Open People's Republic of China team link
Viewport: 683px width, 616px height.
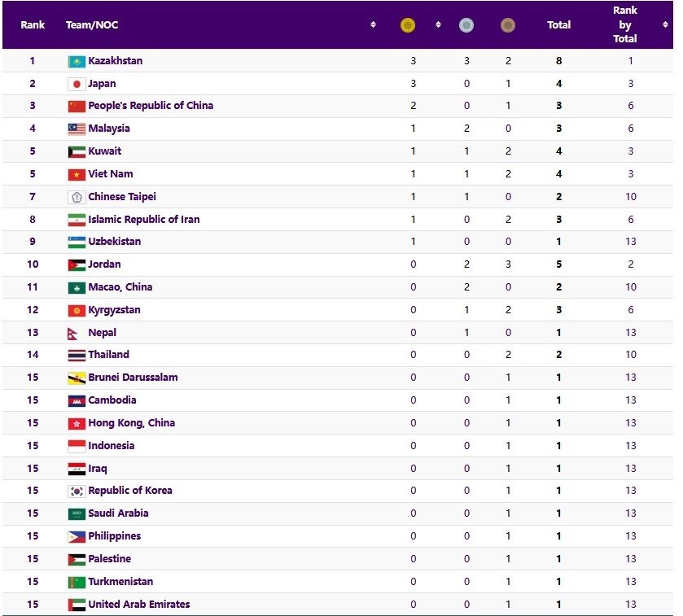(x=151, y=106)
